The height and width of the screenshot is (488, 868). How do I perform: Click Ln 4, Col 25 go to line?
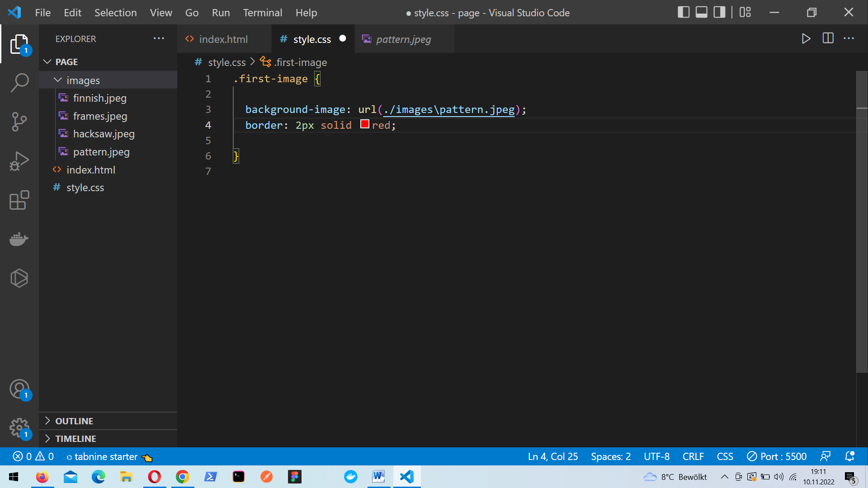point(553,456)
